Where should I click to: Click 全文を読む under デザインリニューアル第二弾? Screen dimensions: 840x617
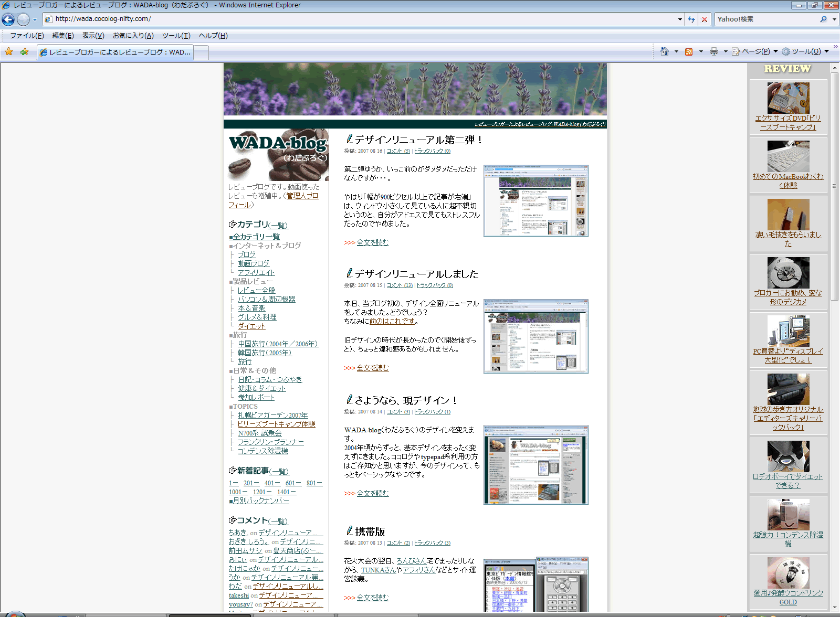pyautogui.click(x=373, y=242)
